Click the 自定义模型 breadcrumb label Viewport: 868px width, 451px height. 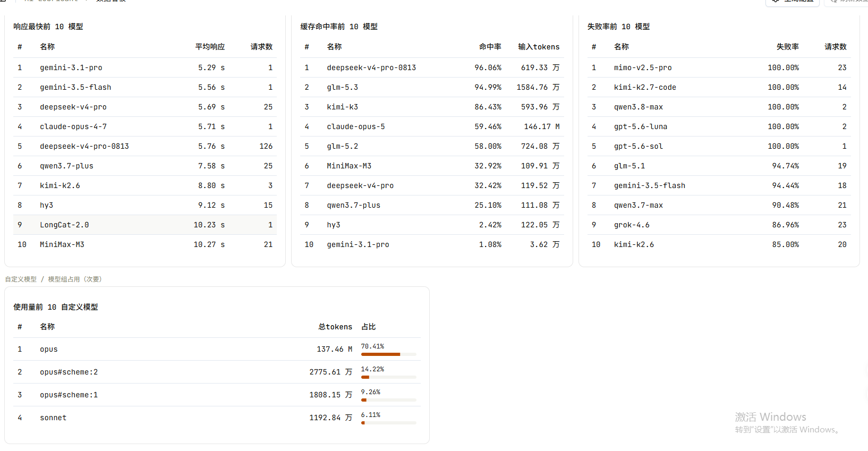[21, 279]
